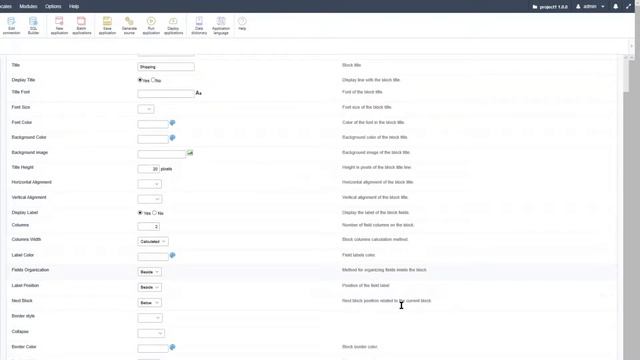Toggle fullscreen expand icon
This screenshot has width=640, height=360.
[628, 7]
